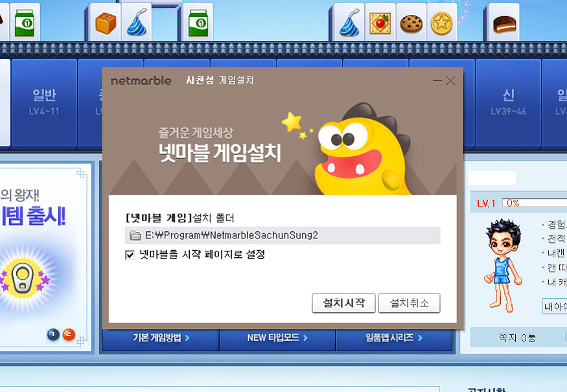The height and width of the screenshot is (392, 567).
Task: Open 일품맵 시리즈 link
Action: [x=394, y=338]
